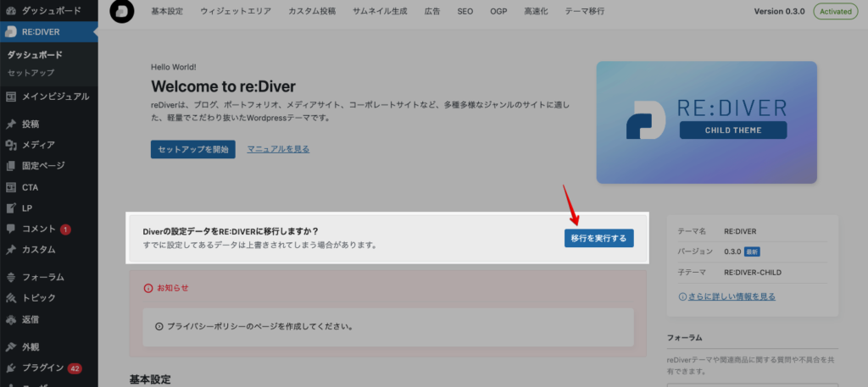Click the 外観 brush icon
The width and height of the screenshot is (868, 387).
coord(11,347)
